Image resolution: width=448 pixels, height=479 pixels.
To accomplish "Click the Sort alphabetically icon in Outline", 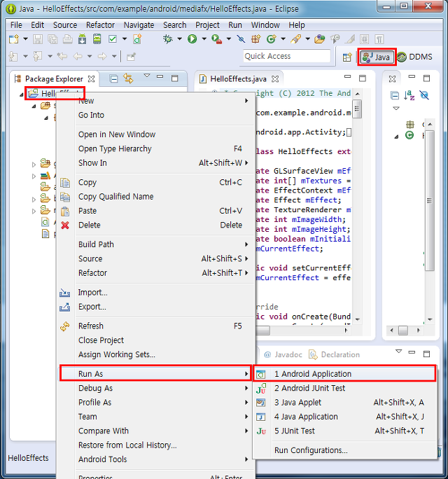I will click(x=409, y=96).
